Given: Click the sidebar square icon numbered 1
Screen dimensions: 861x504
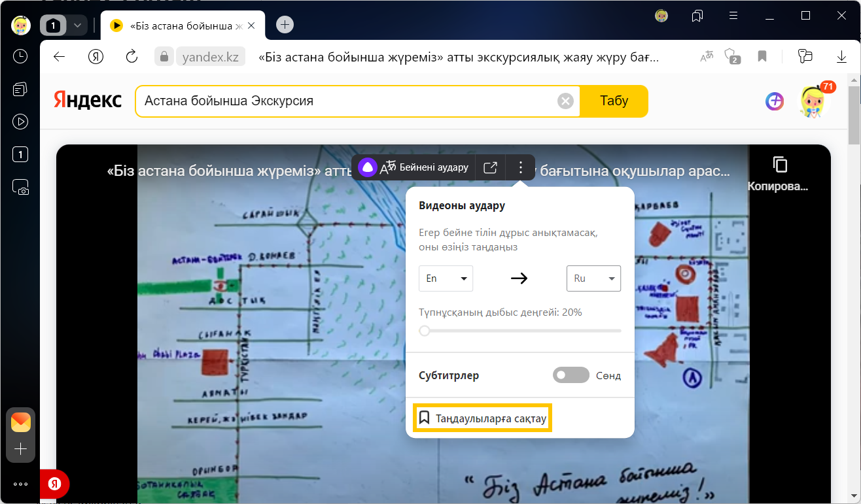Looking at the screenshot, I should tap(20, 155).
